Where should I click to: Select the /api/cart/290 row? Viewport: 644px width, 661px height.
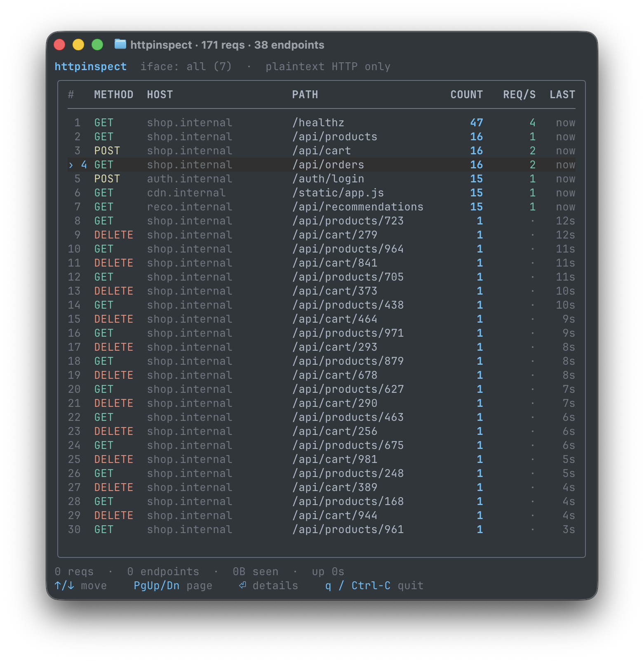[x=322, y=403]
